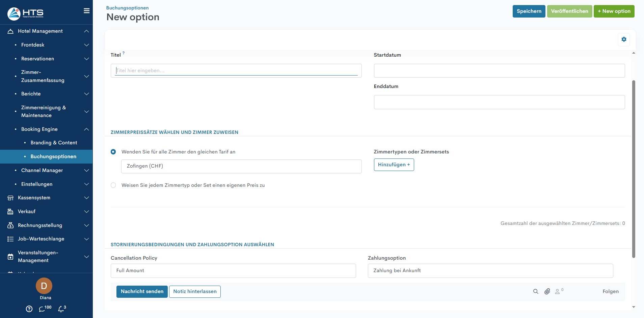The height and width of the screenshot is (318, 644).
Task: Click the hamburger menu icon in sidebar
Action: [x=87, y=11]
